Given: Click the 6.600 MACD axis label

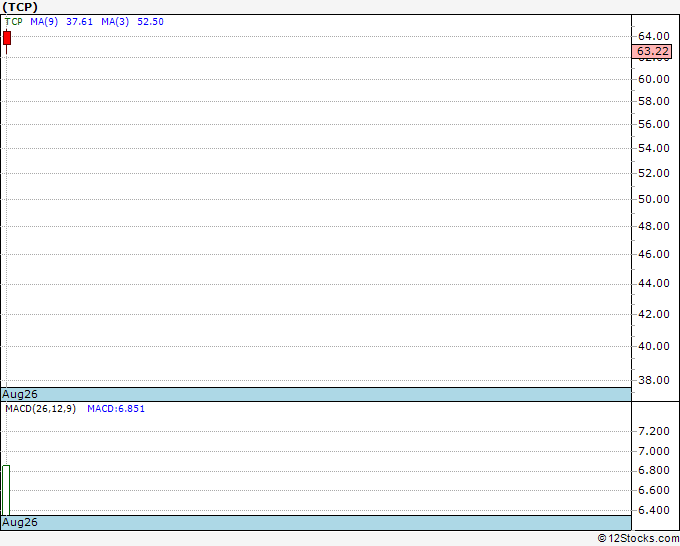Looking at the screenshot, I should point(654,490).
